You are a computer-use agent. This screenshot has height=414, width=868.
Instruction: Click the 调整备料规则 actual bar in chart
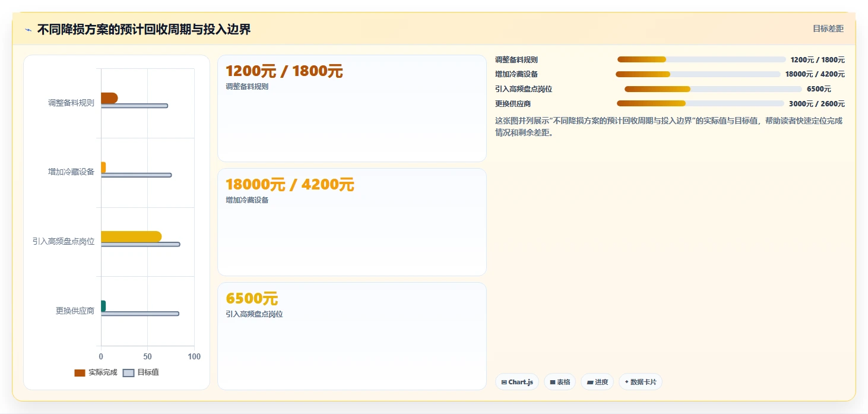tap(109, 98)
